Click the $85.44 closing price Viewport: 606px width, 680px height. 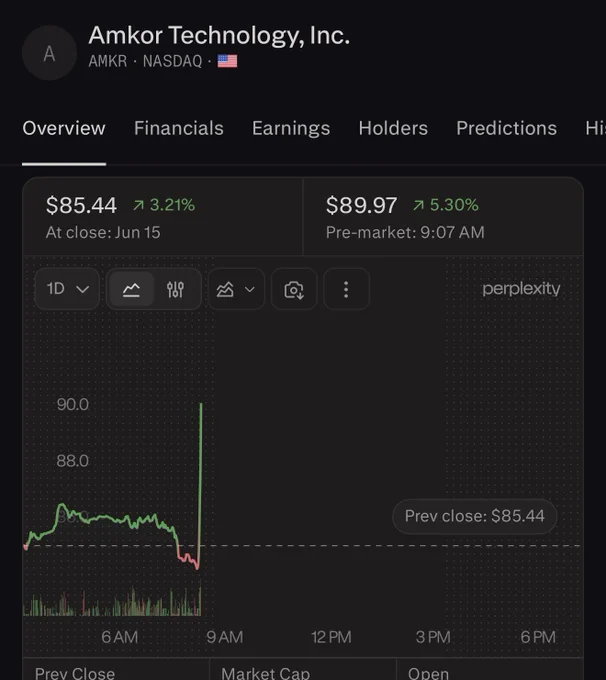(82, 205)
